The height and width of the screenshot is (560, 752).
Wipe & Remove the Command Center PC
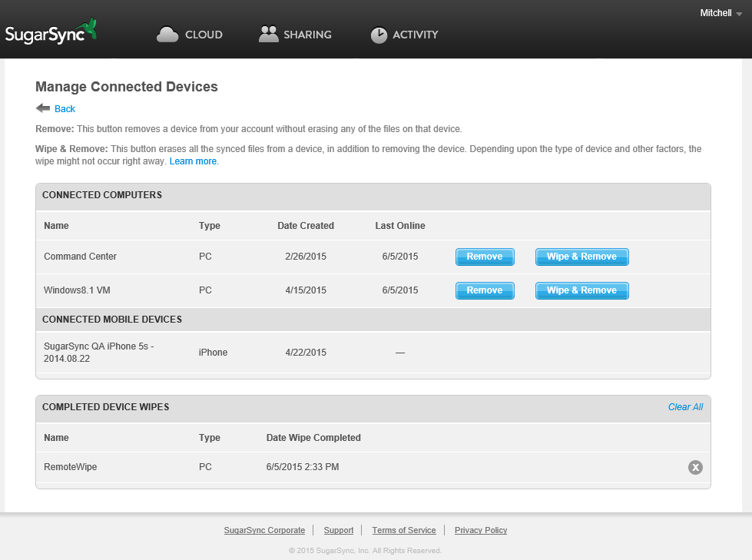pos(581,257)
